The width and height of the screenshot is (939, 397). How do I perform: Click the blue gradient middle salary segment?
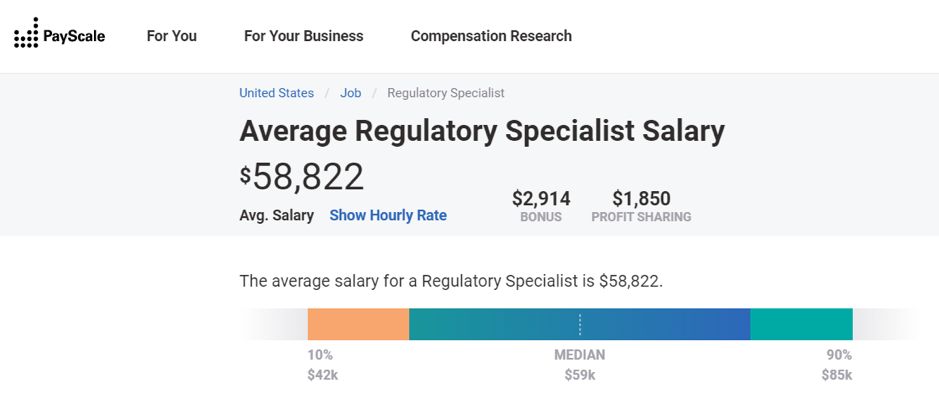[x=580, y=324]
